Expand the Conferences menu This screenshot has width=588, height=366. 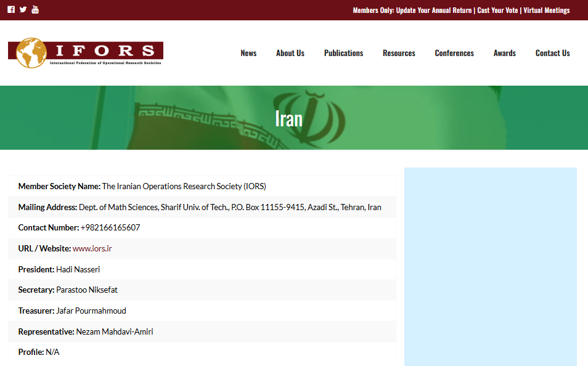454,53
